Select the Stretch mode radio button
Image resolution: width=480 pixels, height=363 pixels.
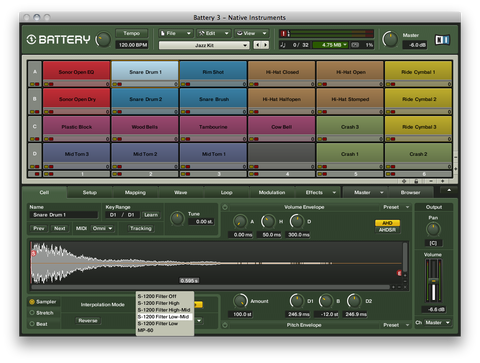pyautogui.click(x=32, y=313)
